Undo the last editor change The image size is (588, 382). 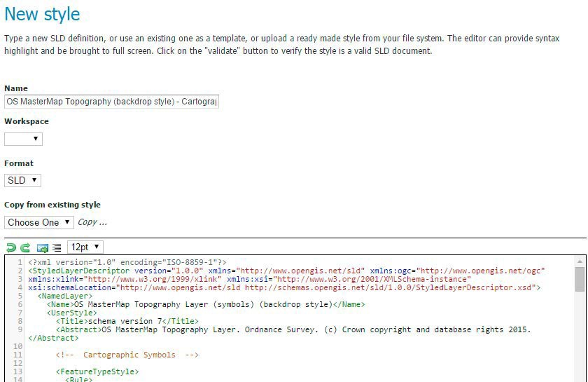[11, 247]
